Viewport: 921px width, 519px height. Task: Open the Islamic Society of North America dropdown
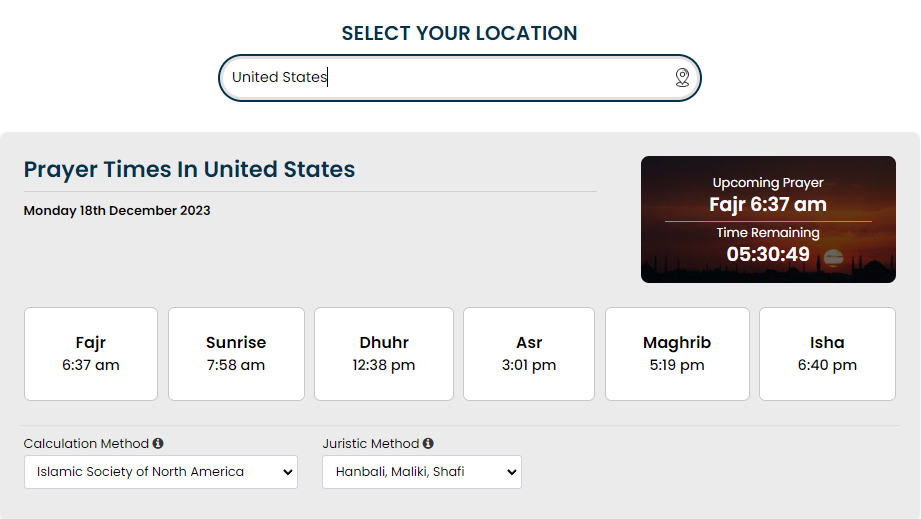point(161,472)
